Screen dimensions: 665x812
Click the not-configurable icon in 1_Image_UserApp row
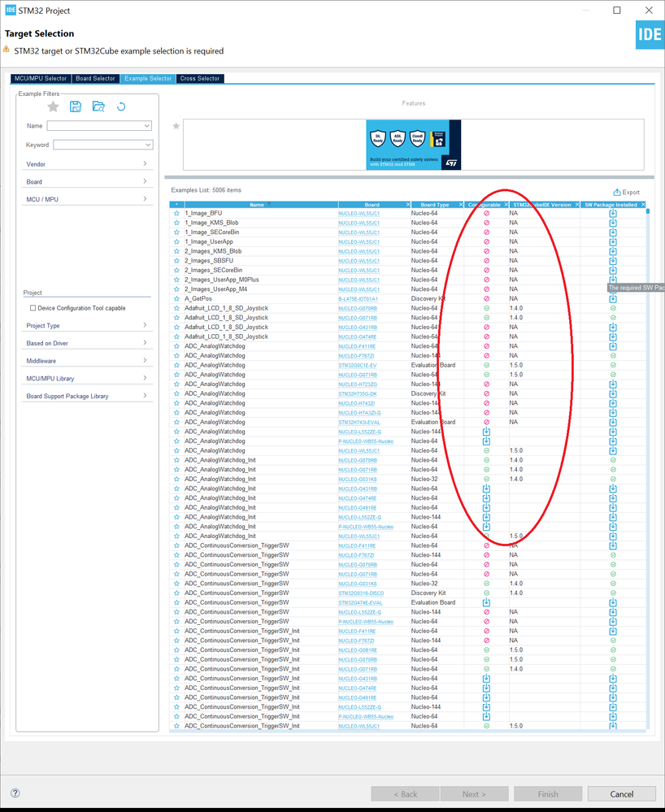[x=486, y=242]
